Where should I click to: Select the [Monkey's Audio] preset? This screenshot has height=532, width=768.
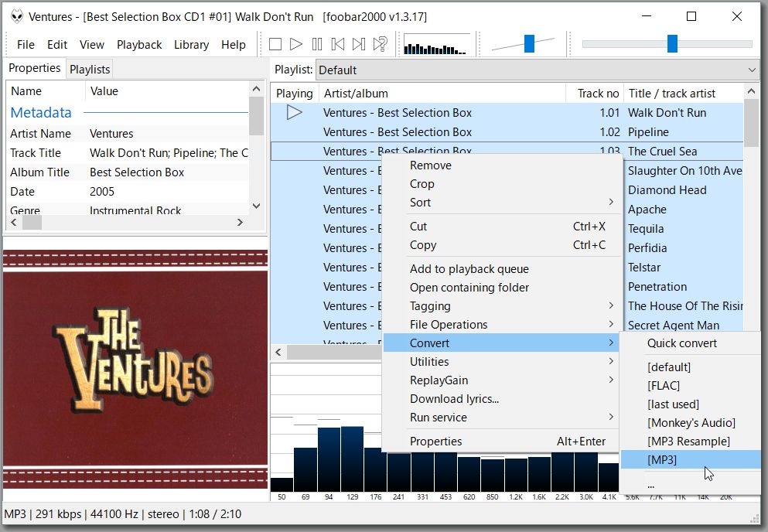tap(691, 423)
